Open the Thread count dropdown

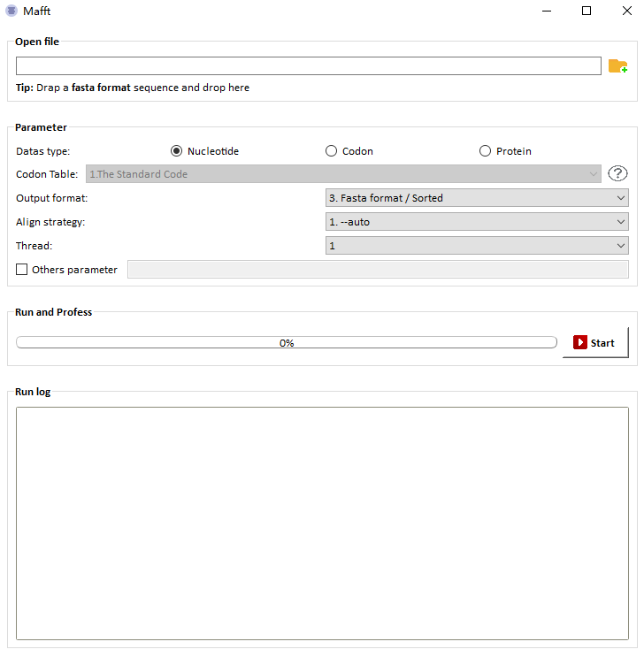pyautogui.click(x=477, y=246)
